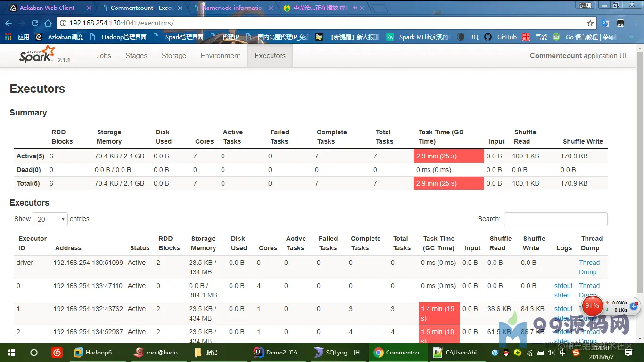Open the Environment tab
The height and width of the screenshot is (362, 644).
click(x=220, y=56)
